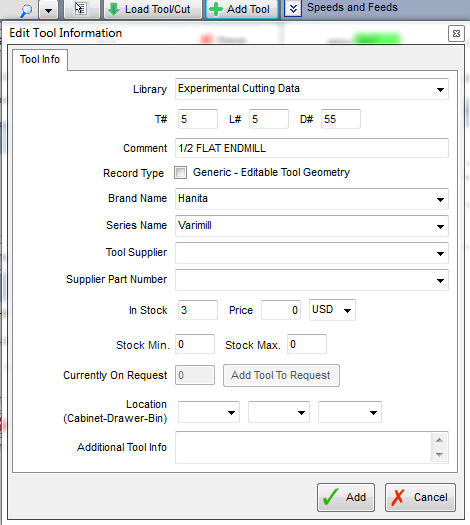Close the Edit Tool Information dialog

[456, 33]
